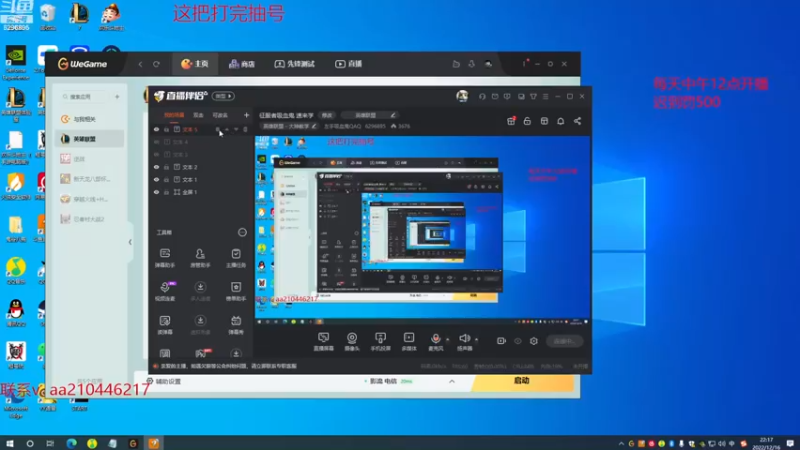The width and height of the screenshot is (800, 450).
Task: Open the WeGame 先锋测试 tab
Action: 294,64
